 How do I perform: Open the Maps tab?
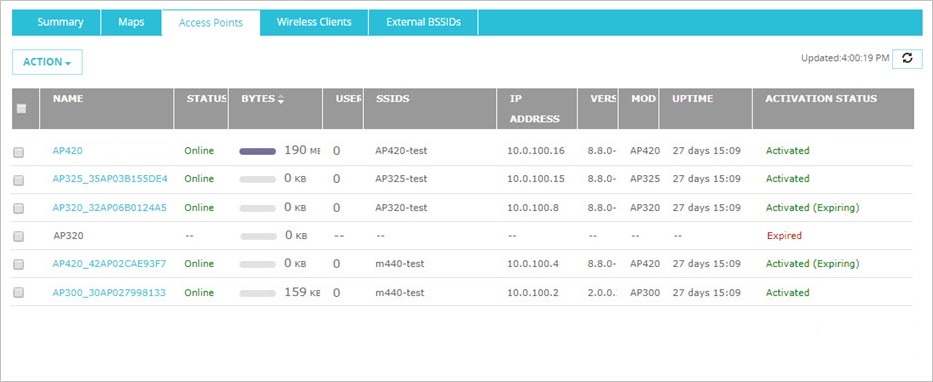131,23
